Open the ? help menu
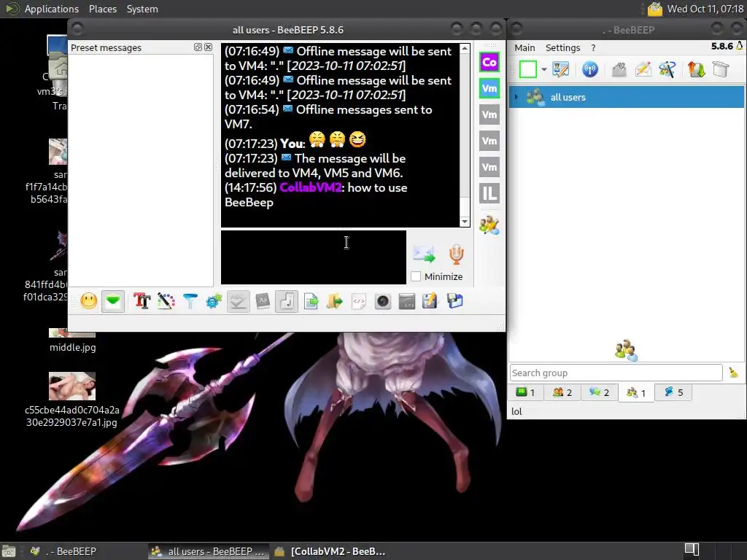The height and width of the screenshot is (560, 747). (x=593, y=47)
